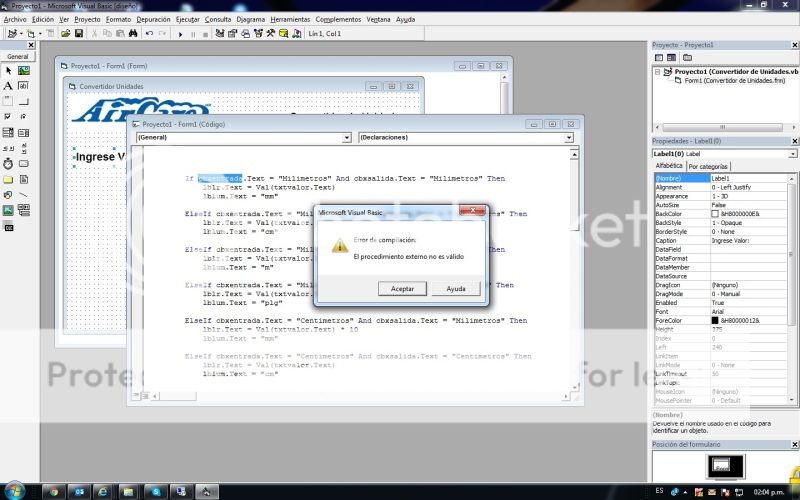Select the Data control tool

click(23, 210)
